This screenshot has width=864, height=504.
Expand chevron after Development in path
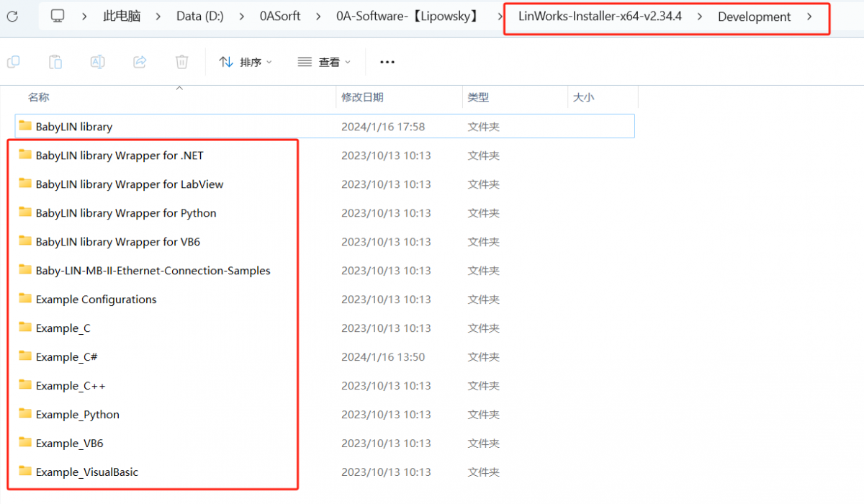810,17
